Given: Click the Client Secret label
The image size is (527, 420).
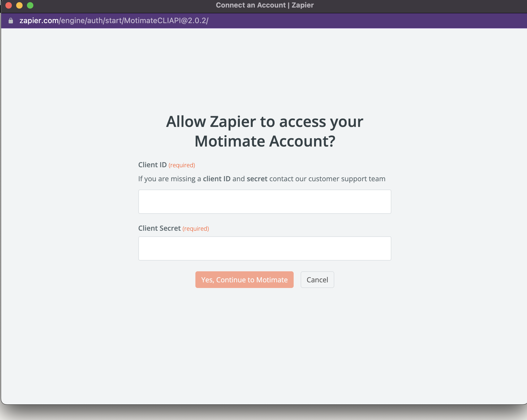Looking at the screenshot, I should coord(159,228).
